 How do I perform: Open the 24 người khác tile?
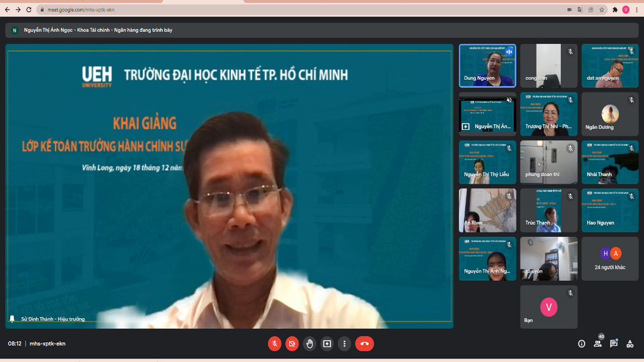point(610,259)
